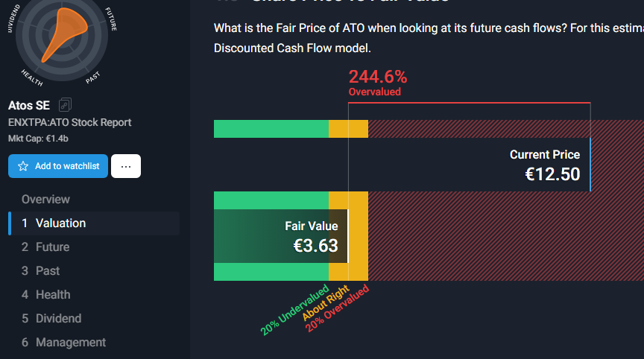Click the Current Price €12.50 label
This screenshot has width=644, height=359.
[545, 165]
